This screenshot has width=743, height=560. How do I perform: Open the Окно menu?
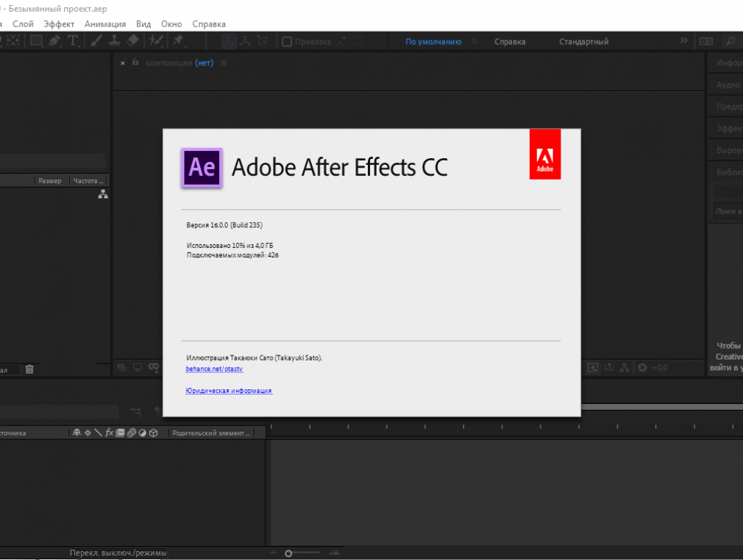tap(171, 24)
